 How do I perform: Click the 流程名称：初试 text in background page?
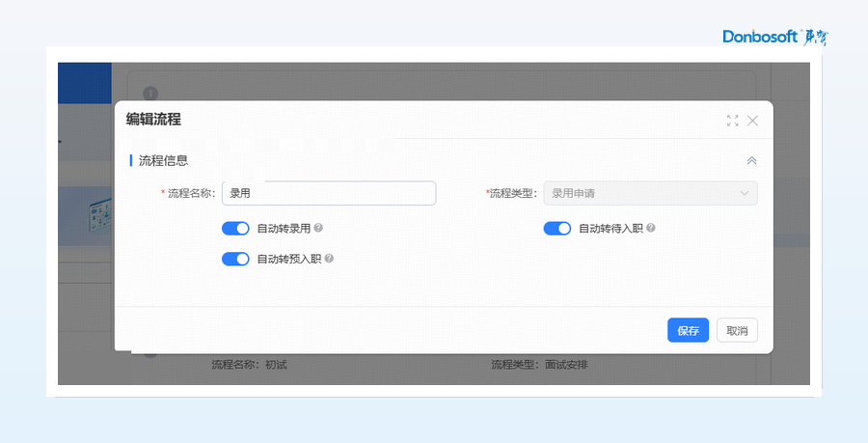click(249, 365)
